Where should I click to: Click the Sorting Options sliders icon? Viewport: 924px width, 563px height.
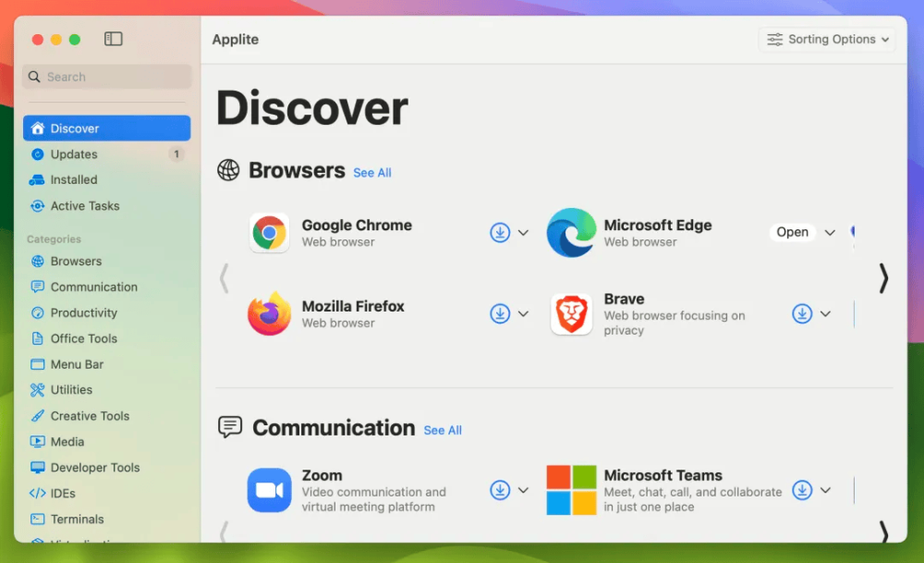pyautogui.click(x=775, y=40)
